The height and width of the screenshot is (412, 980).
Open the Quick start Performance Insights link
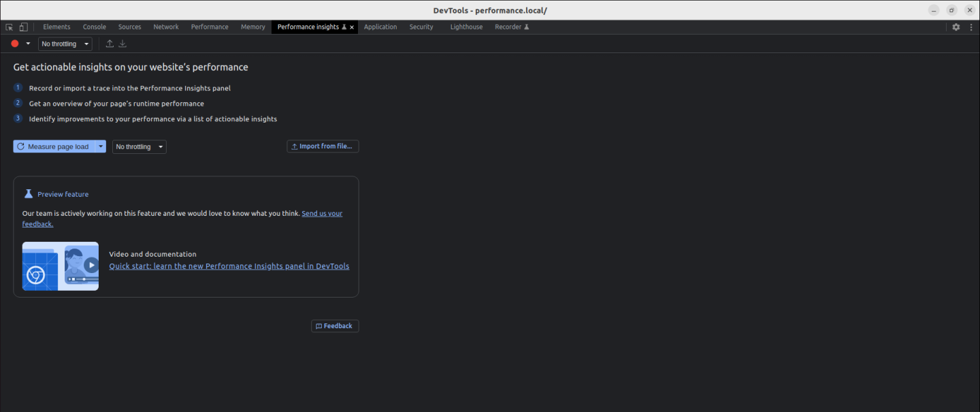[x=229, y=266]
